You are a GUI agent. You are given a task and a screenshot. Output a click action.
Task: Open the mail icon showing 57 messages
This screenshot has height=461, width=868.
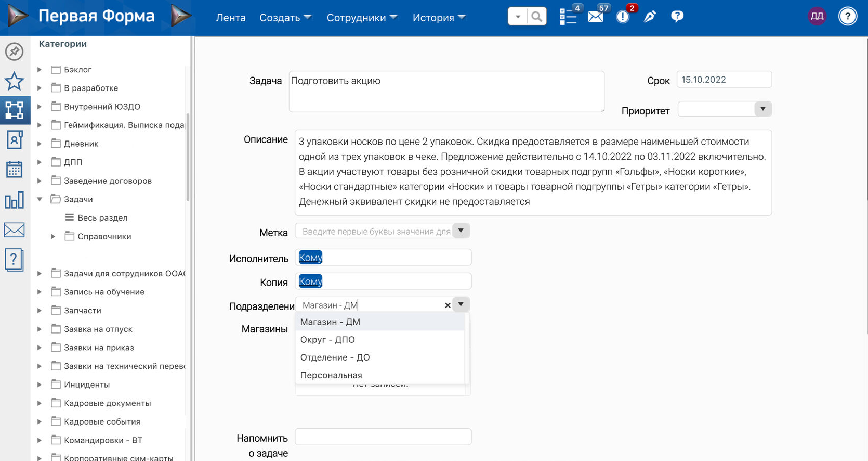point(596,17)
